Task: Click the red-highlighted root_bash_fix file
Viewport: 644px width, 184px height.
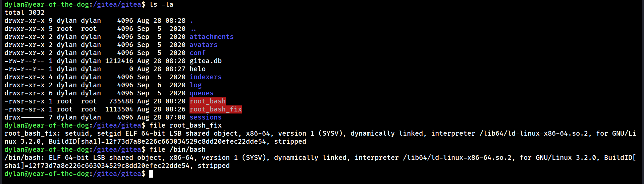Action: (215, 109)
